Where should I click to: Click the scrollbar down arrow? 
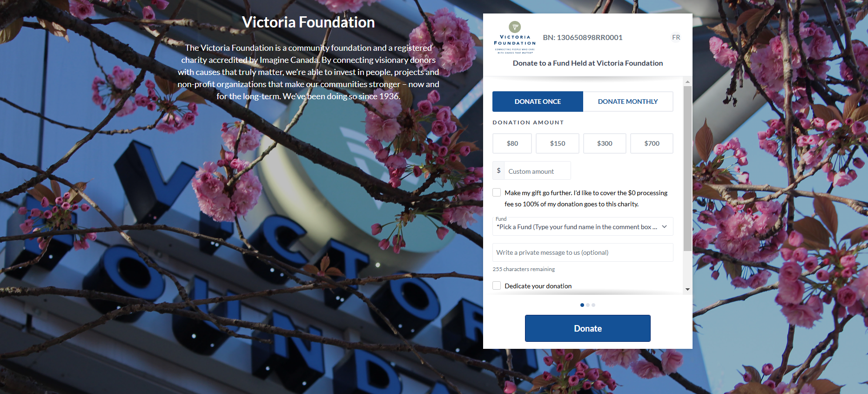(x=687, y=289)
